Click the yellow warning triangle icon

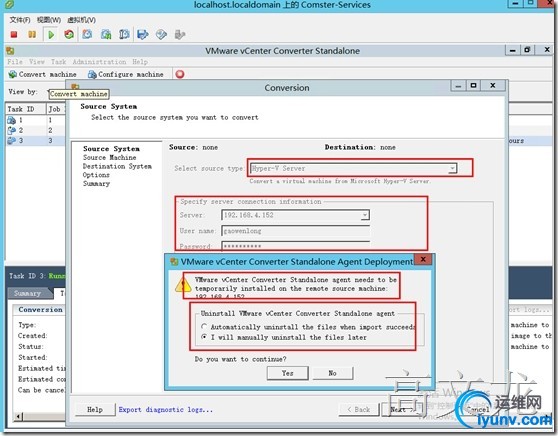183,285
